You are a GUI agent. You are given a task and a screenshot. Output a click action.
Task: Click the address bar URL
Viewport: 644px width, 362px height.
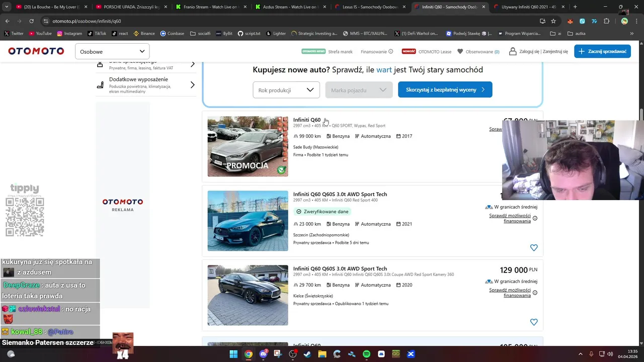pyautogui.click(x=87, y=21)
